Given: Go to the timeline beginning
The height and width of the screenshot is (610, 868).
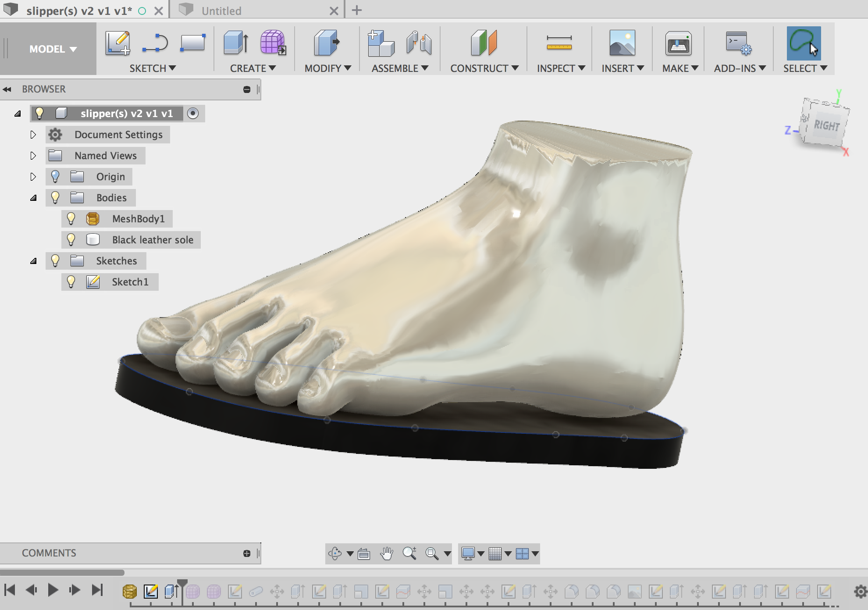Looking at the screenshot, I should (x=10, y=590).
